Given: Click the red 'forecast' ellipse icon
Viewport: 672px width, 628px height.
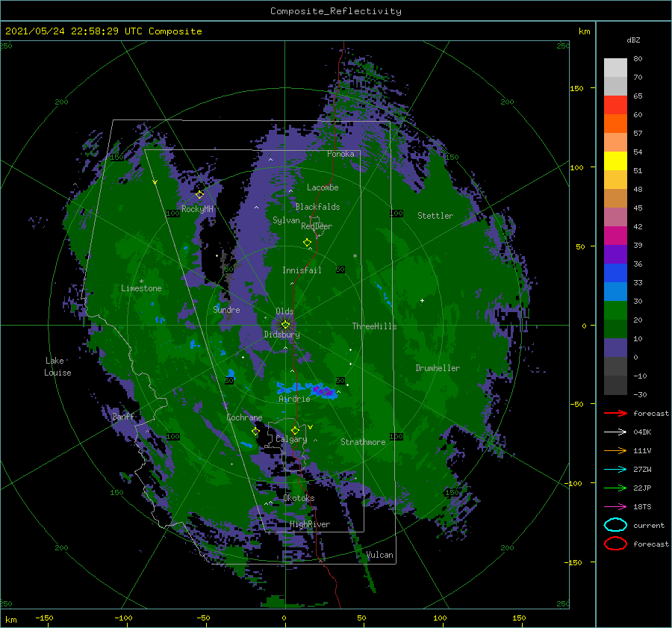Looking at the screenshot, I should point(615,544).
